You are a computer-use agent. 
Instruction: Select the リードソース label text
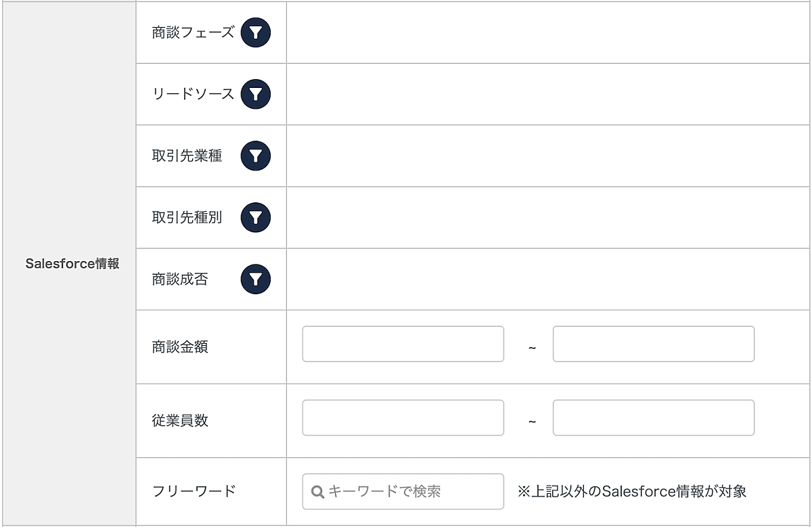click(193, 95)
